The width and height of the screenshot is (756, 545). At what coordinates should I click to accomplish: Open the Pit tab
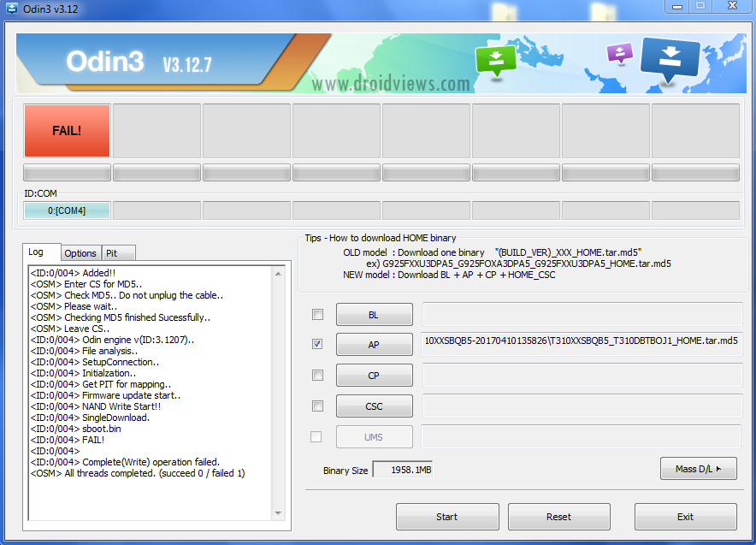[x=112, y=253]
